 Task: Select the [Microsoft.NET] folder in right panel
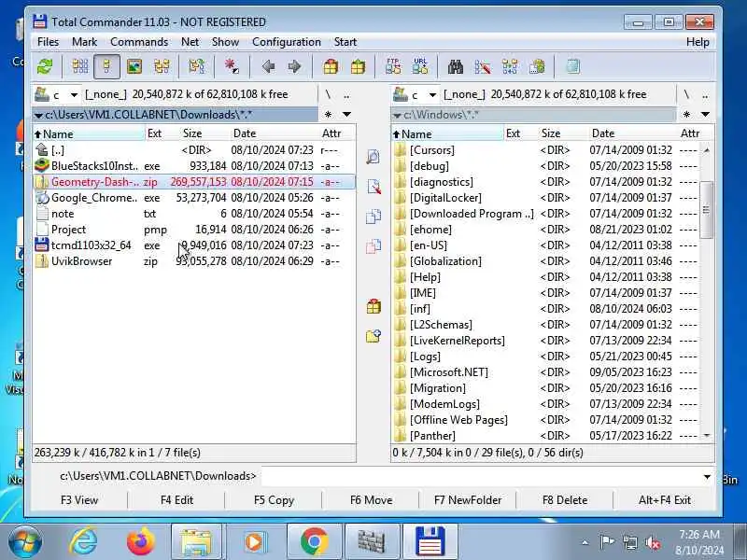coord(545,372)
